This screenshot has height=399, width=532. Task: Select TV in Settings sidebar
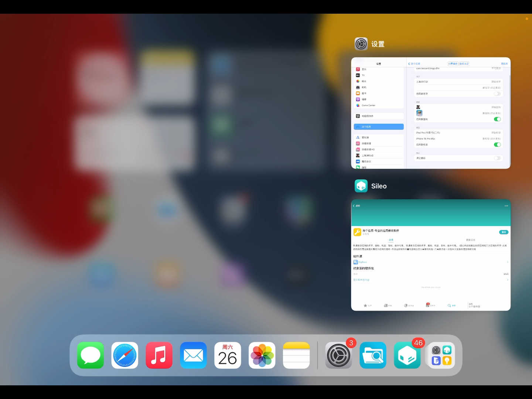coord(379,75)
